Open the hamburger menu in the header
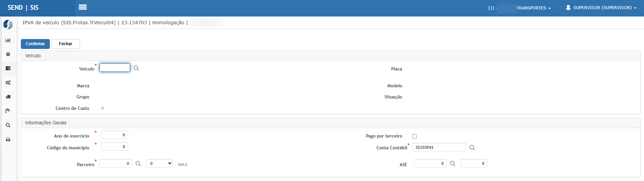644x181 pixels. [x=83, y=7]
